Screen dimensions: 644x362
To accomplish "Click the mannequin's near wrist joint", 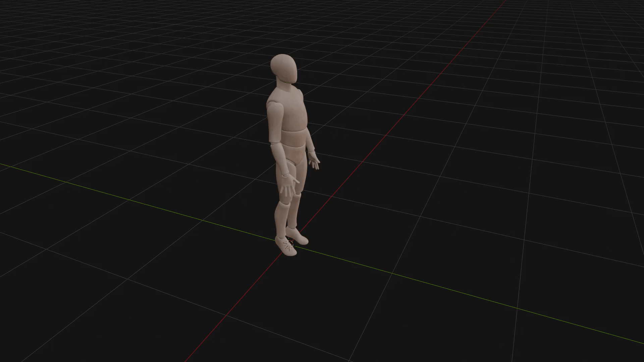I will click(x=285, y=175).
